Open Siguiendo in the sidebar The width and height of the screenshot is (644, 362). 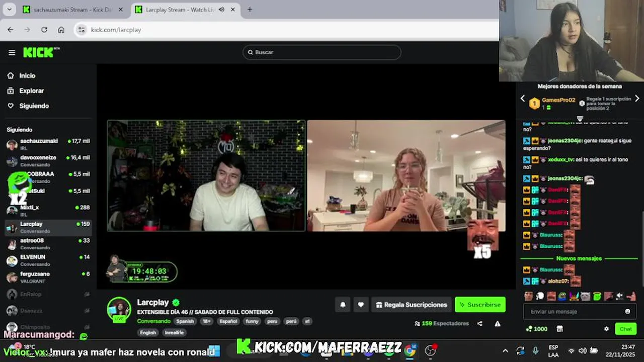coord(34,106)
